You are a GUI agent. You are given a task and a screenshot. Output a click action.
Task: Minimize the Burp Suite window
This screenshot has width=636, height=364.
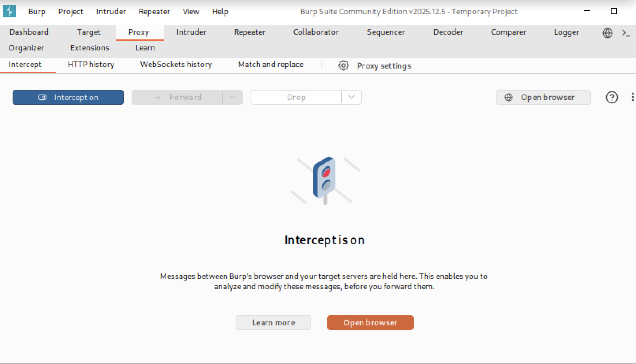[x=587, y=11]
